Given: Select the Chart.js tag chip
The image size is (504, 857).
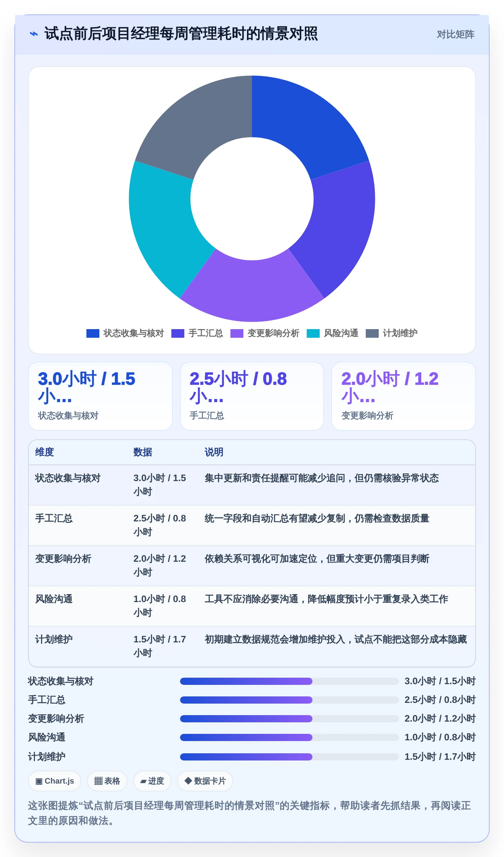Looking at the screenshot, I should (55, 781).
